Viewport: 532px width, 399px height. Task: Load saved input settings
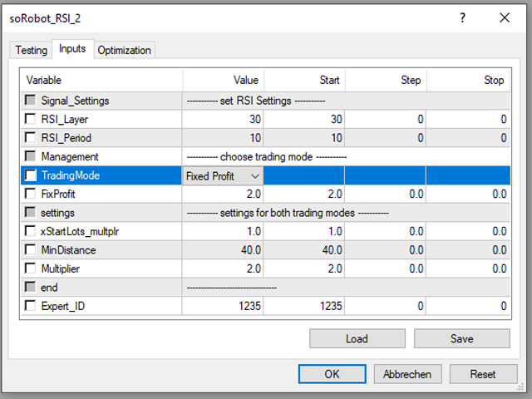tap(357, 338)
